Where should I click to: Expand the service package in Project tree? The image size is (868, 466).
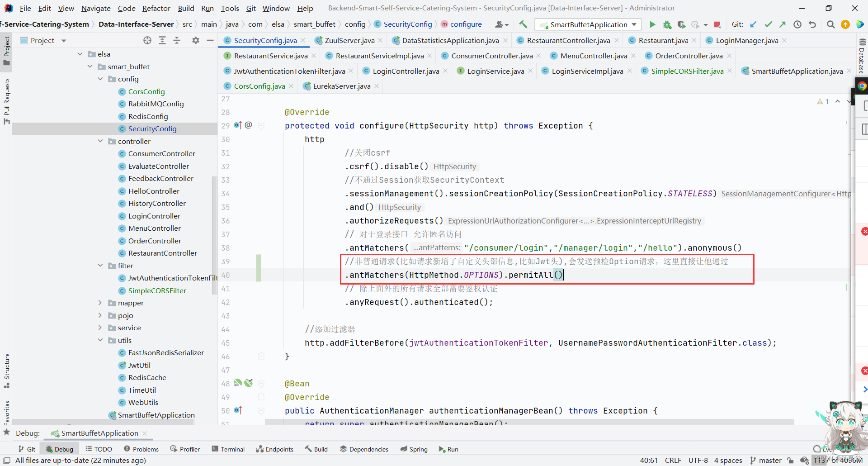[x=100, y=328]
